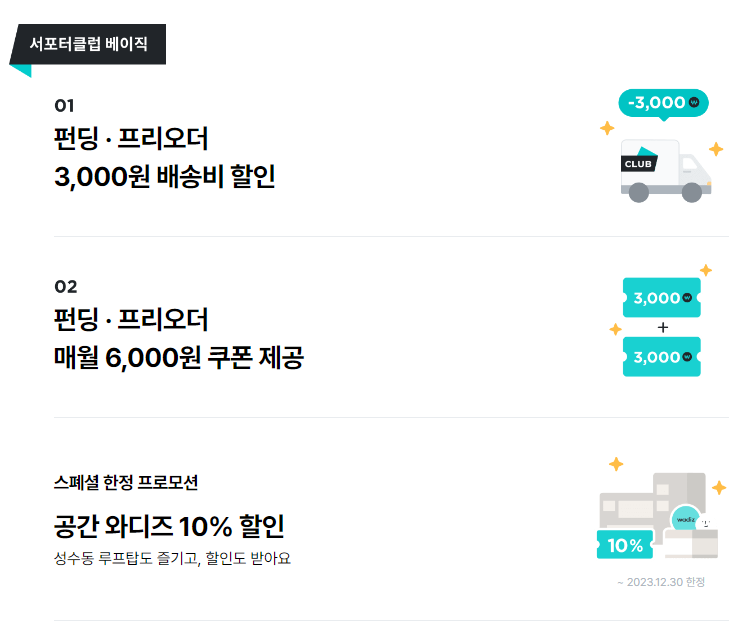Open the 공간 와디즈 10% 할인 promotion
The width and height of the screenshot is (746, 624).
169,526
